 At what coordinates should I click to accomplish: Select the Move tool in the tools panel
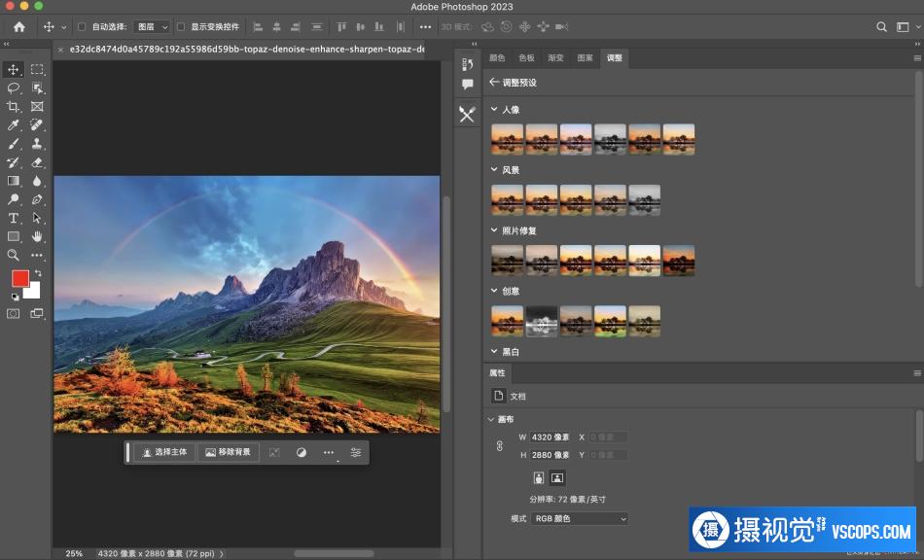click(x=13, y=69)
